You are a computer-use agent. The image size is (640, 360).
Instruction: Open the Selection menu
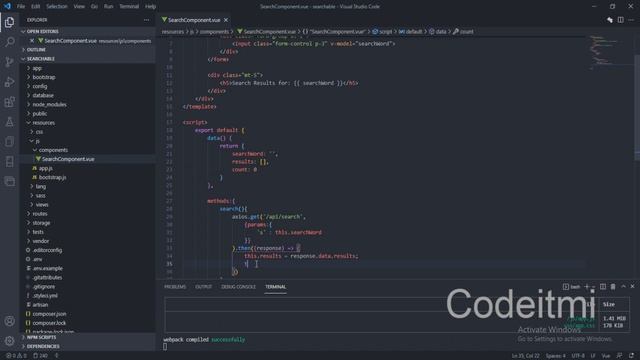(x=57, y=7)
